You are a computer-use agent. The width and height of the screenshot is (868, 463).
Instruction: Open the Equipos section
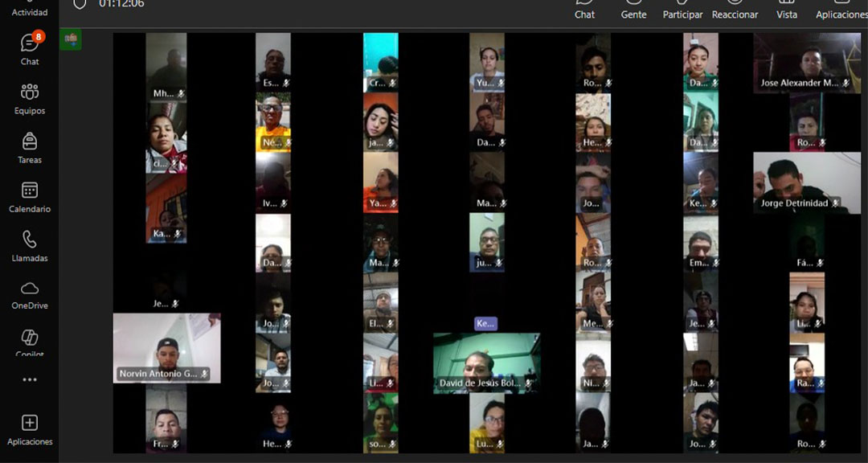tap(30, 99)
